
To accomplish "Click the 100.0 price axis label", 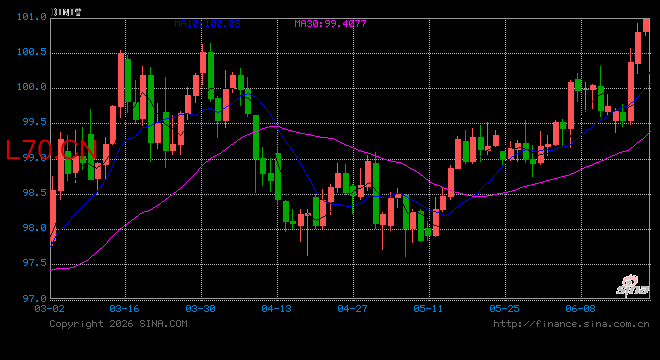I will tap(32, 87).
